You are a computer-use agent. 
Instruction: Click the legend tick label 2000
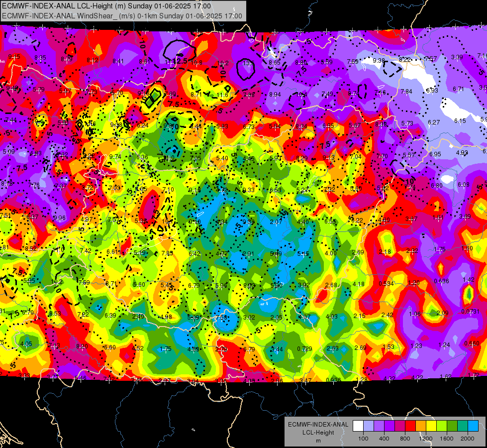[467, 439]
